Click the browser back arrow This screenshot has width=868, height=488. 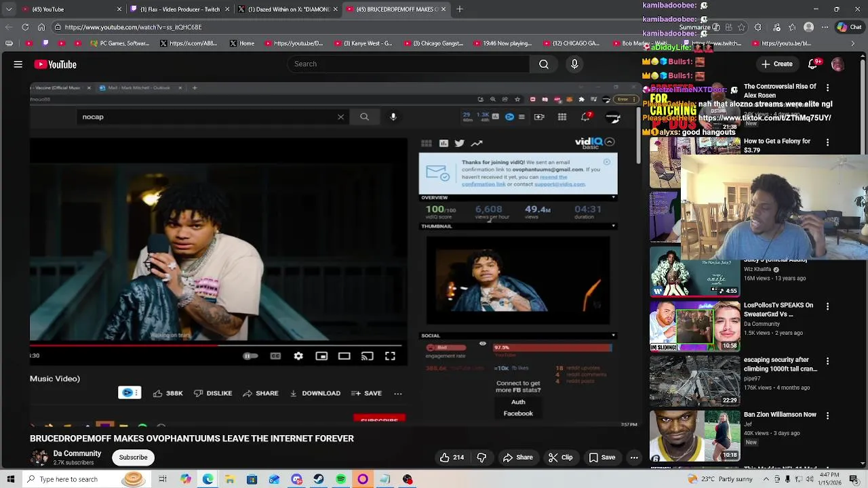pyautogui.click(x=8, y=27)
